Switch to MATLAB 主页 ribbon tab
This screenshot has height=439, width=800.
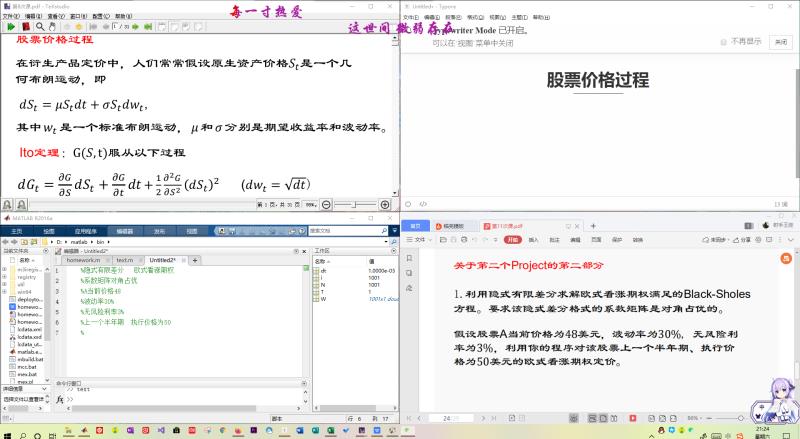(17, 231)
